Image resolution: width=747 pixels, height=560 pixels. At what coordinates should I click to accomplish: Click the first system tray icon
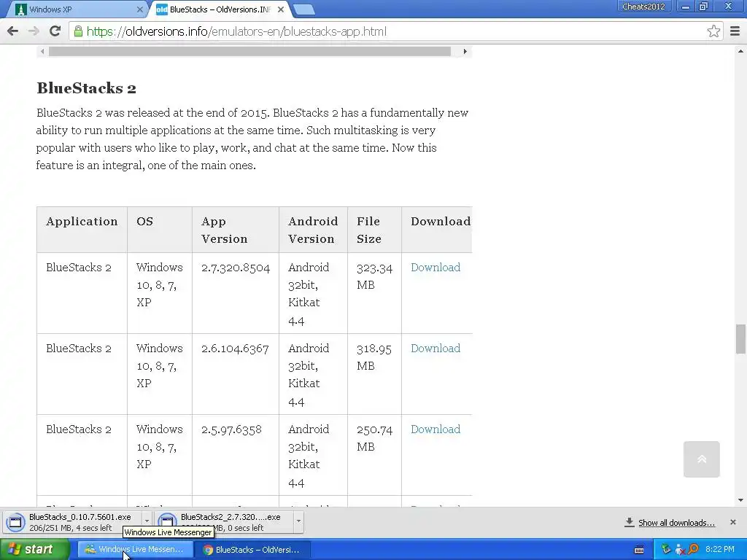tap(666, 549)
